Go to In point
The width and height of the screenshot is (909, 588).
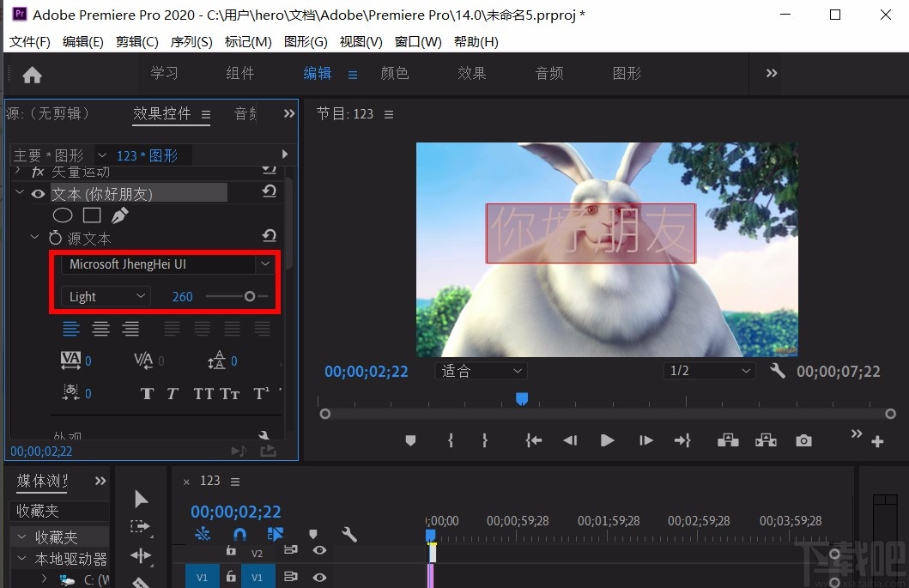[x=533, y=440]
